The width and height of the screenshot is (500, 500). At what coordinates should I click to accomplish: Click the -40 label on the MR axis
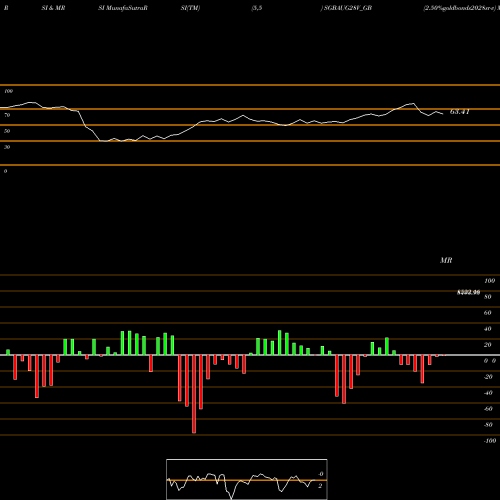tap(488, 393)
